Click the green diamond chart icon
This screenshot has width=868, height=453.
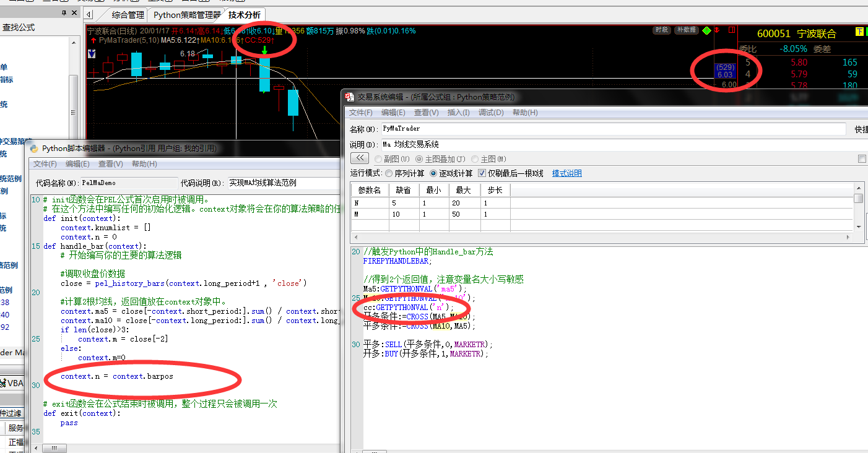706,30
